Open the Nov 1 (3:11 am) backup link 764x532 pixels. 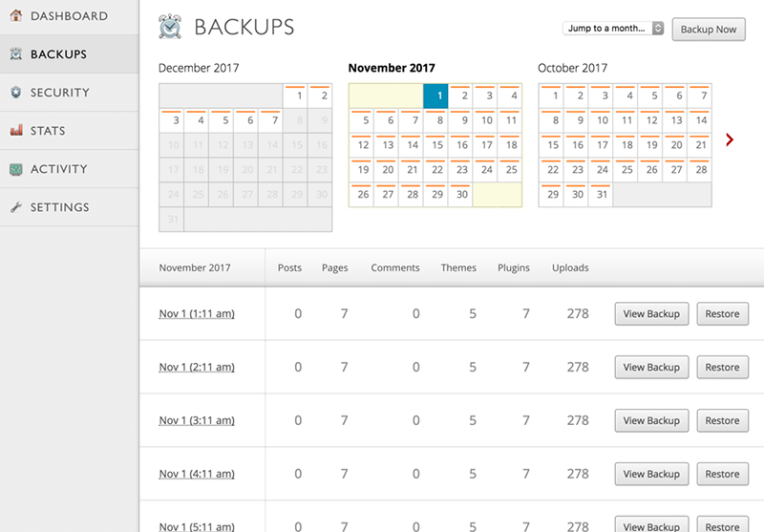click(197, 420)
